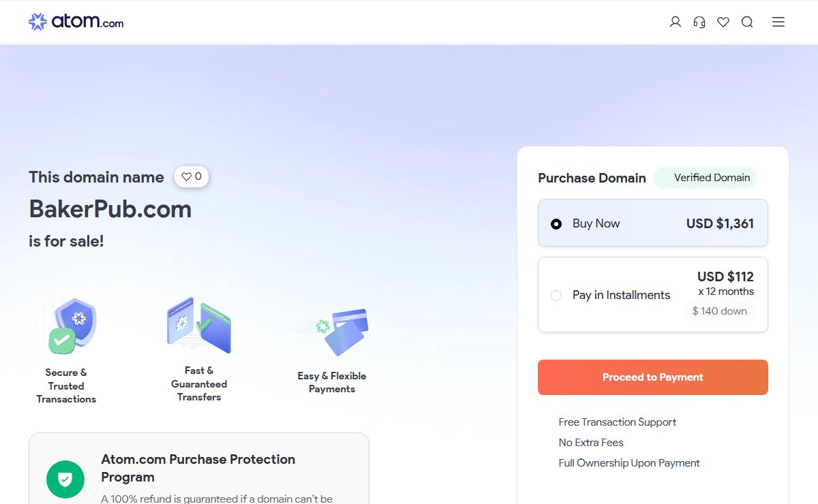Click the Easy & Flexible Payments label

332,383
